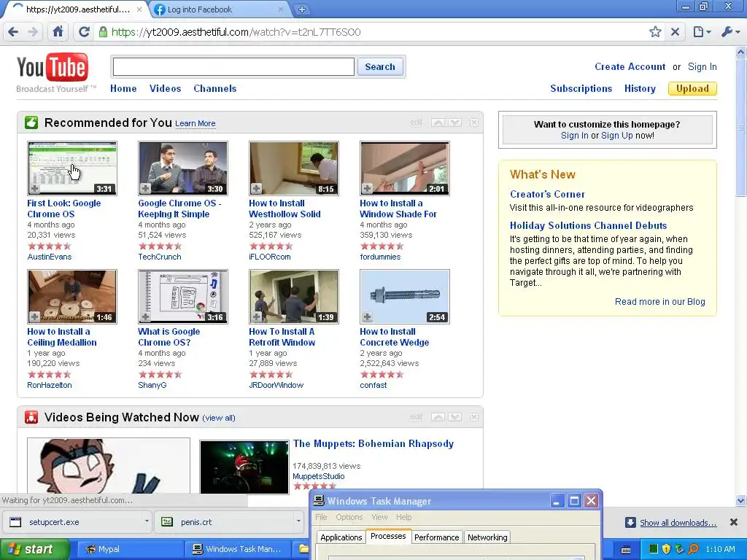The height and width of the screenshot is (560, 747).
Task: Click the Windows start button
Action: pyautogui.click(x=34, y=549)
